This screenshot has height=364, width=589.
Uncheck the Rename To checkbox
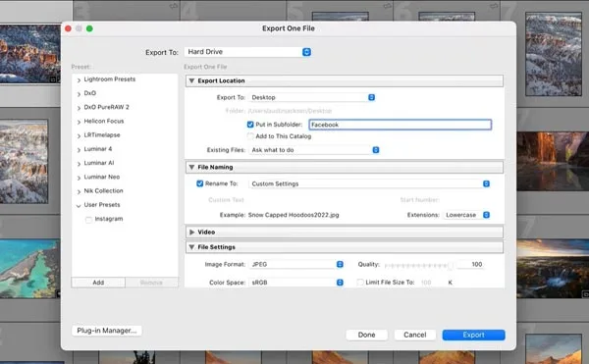200,183
